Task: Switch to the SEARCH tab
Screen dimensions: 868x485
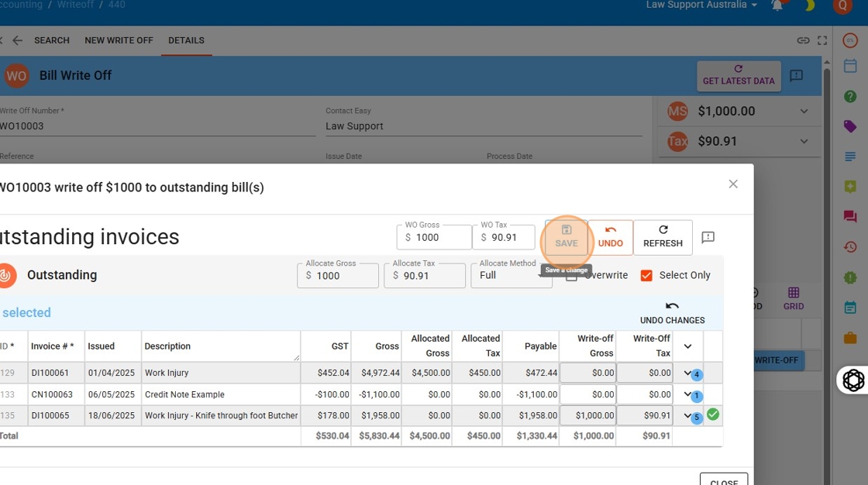Action: 52,40
